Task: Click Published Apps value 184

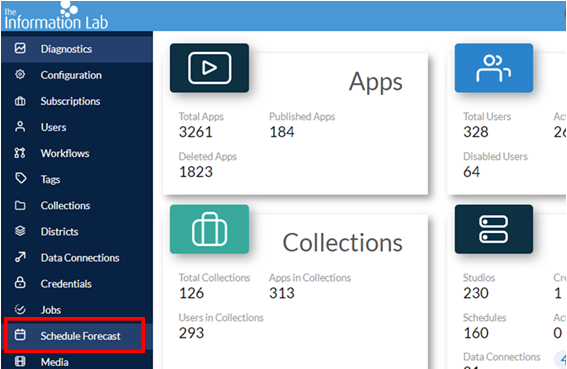Action: (282, 132)
